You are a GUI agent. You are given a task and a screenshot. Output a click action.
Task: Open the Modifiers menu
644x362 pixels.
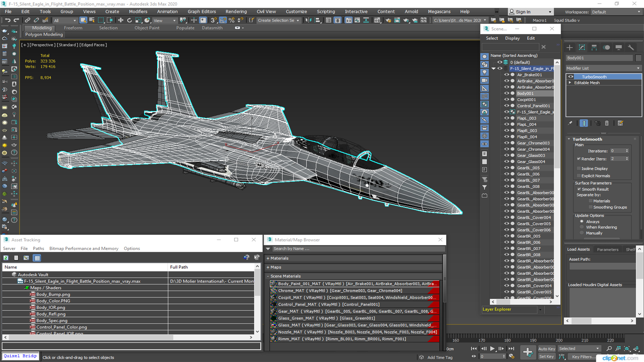coord(138,11)
